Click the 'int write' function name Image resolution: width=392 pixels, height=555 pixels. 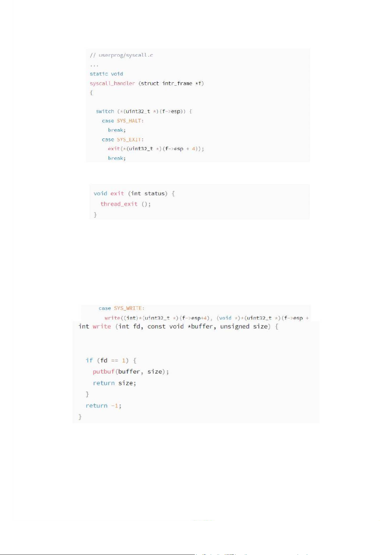pos(102,326)
